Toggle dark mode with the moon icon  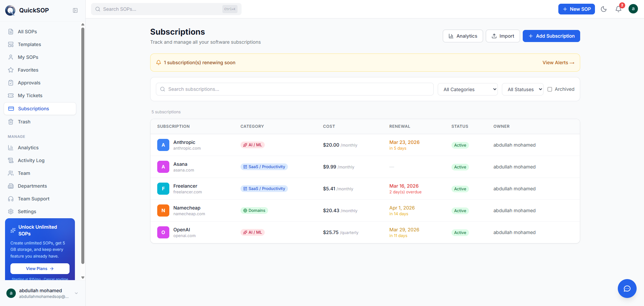click(604, 9)
